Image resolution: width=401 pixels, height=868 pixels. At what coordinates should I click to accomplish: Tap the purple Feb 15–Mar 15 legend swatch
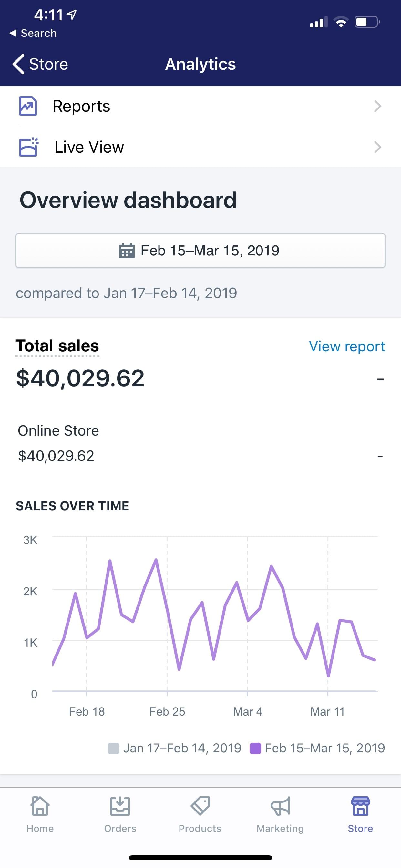[x=255, y=749]
